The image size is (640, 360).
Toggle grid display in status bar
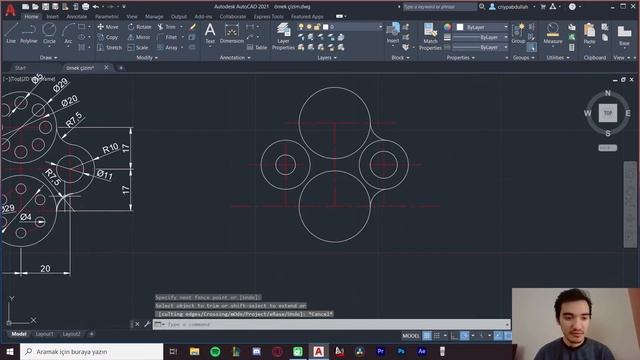point(427,336)
